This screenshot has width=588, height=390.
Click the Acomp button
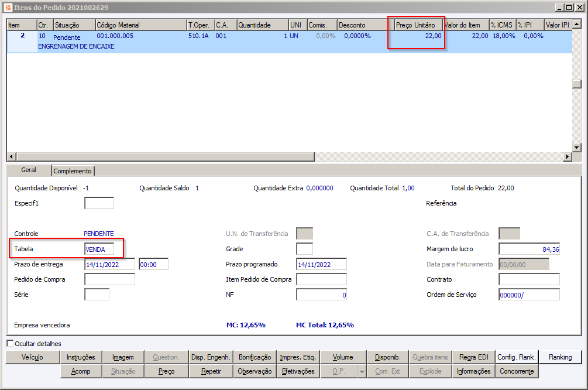point(81,372)
